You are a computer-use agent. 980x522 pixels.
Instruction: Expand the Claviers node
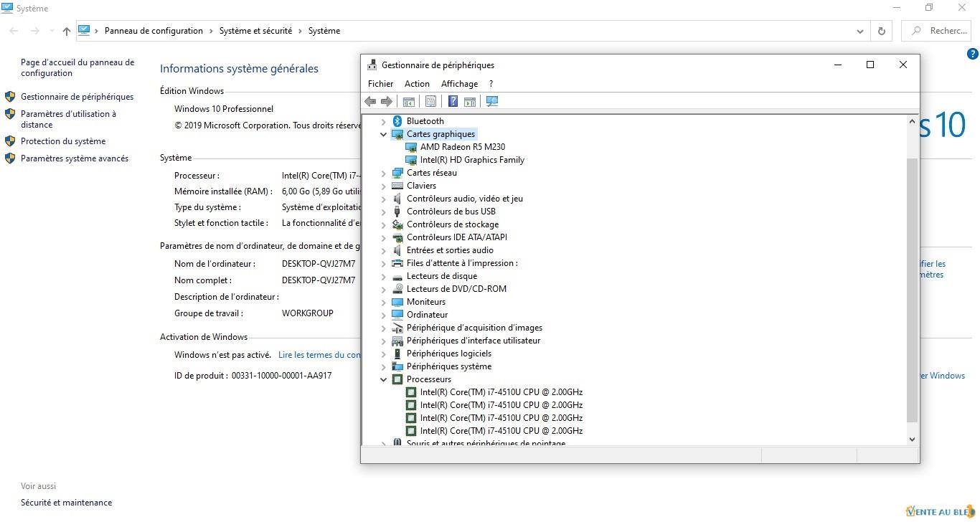point(383,186)
